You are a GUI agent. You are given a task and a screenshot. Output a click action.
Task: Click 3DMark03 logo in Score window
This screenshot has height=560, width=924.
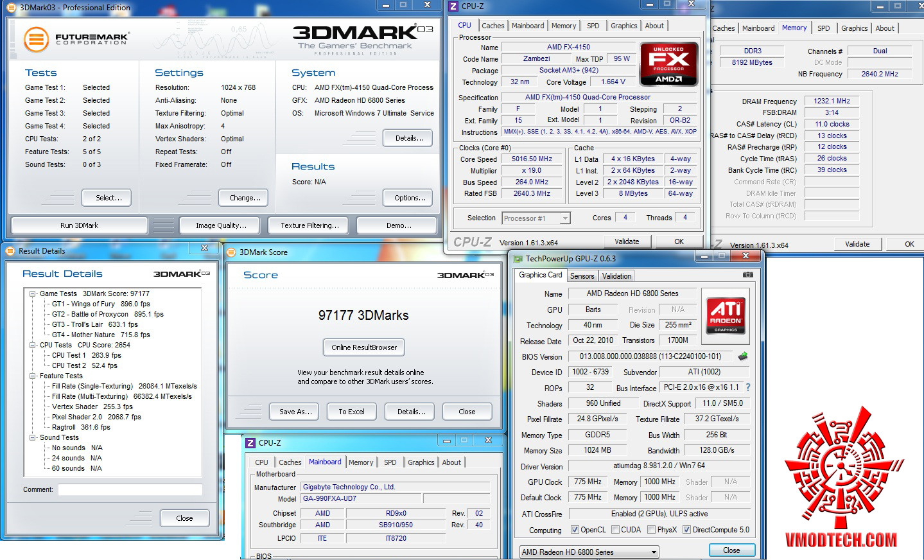click(x=466, y=275)
